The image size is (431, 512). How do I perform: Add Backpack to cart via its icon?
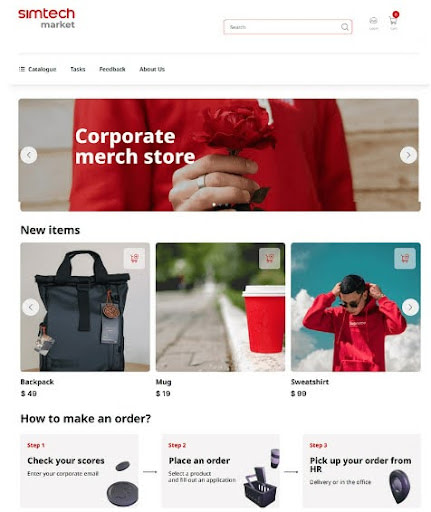coord(134,258)
